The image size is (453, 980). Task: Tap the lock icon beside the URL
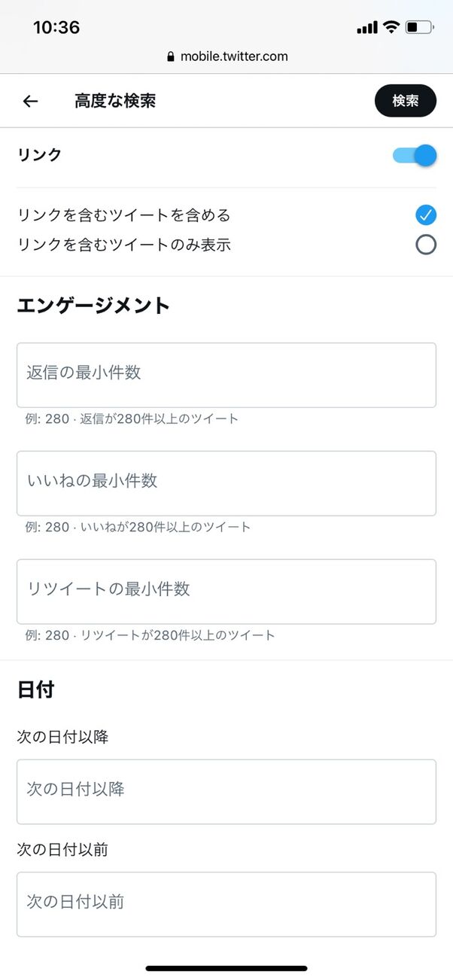170,56
